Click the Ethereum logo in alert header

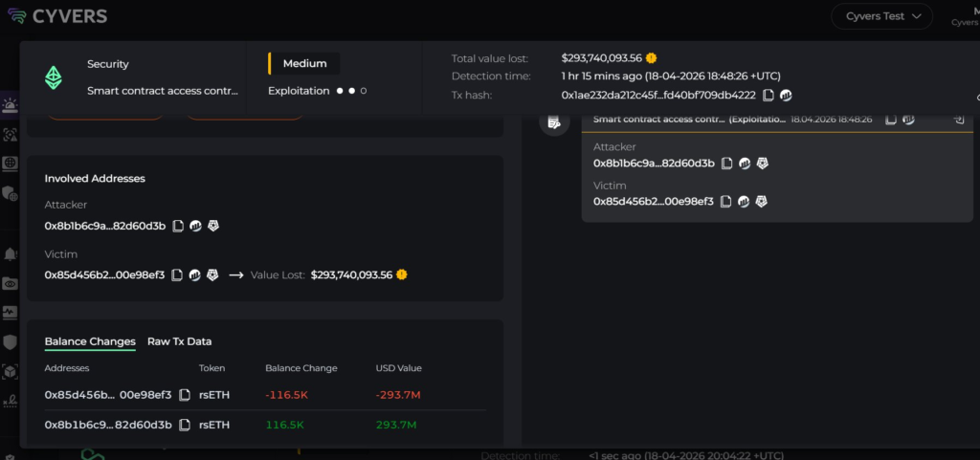(54, 77)
